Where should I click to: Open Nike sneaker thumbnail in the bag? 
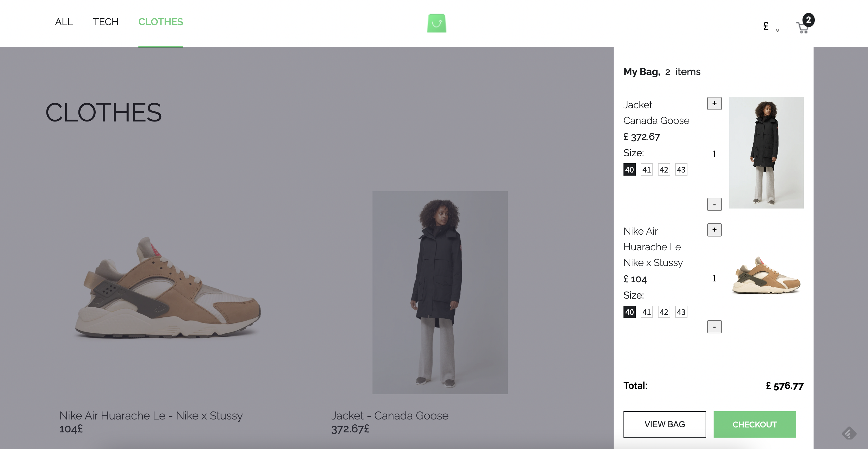766,275
